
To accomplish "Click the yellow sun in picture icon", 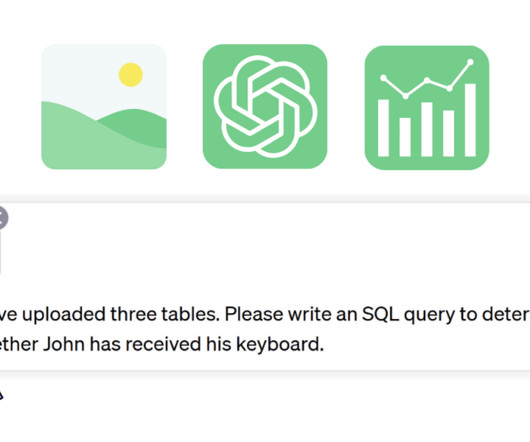I will [x=131, y=75].
